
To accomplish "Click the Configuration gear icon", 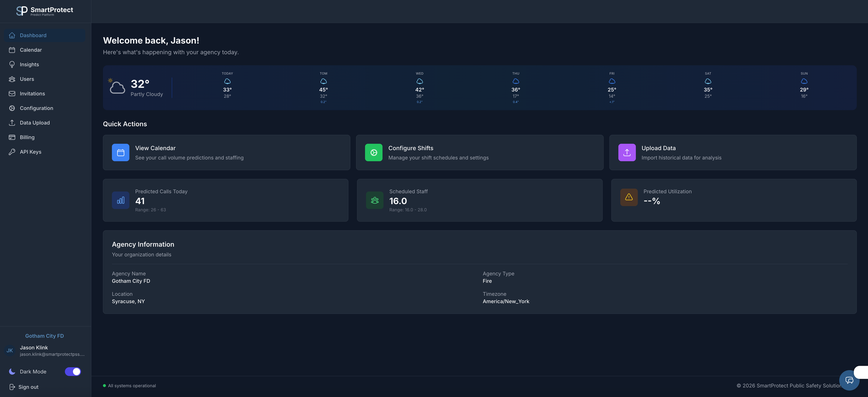I will (x=12, y=108).
